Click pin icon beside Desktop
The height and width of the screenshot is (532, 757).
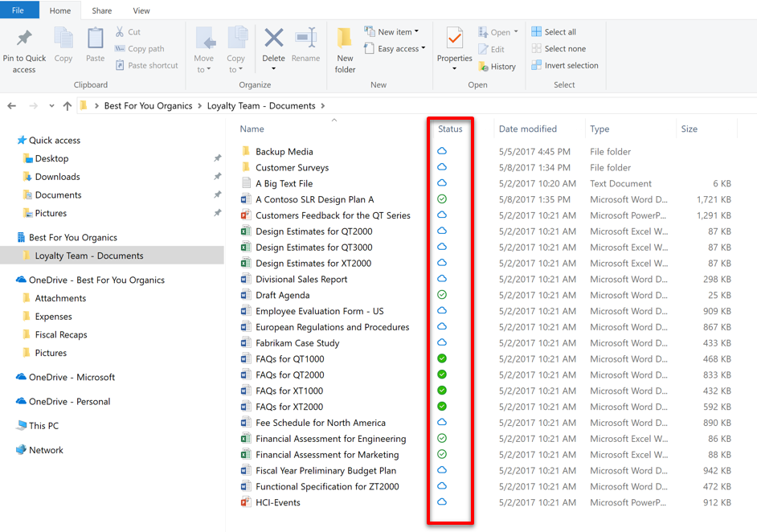[x=218, y=158]
